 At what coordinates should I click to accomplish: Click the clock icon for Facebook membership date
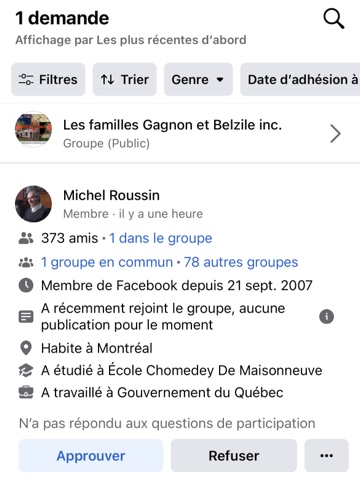point(26,285)
